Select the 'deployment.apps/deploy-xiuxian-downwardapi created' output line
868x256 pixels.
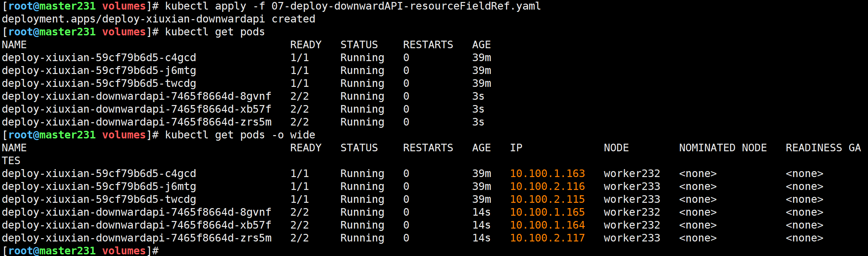[158, 19]
